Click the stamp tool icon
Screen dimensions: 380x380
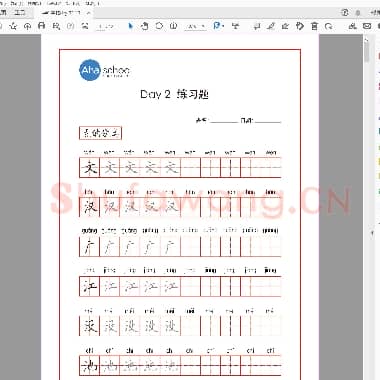[x=300, y=26]
